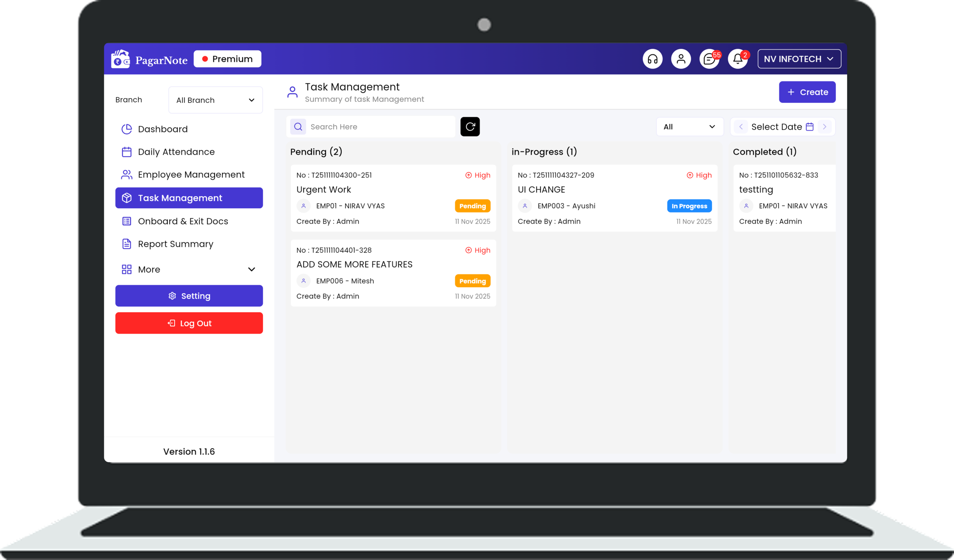The image size is (954, 560).
Task: Click the Create button
Action: click(807, 92)
